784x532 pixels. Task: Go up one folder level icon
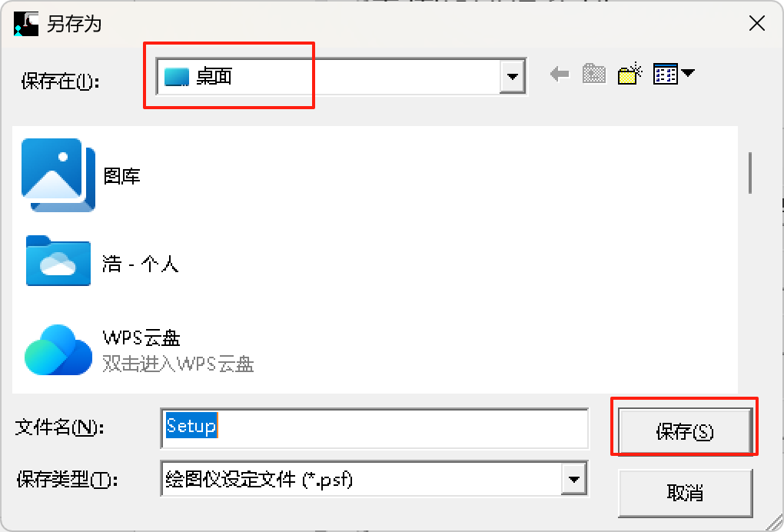594,74
